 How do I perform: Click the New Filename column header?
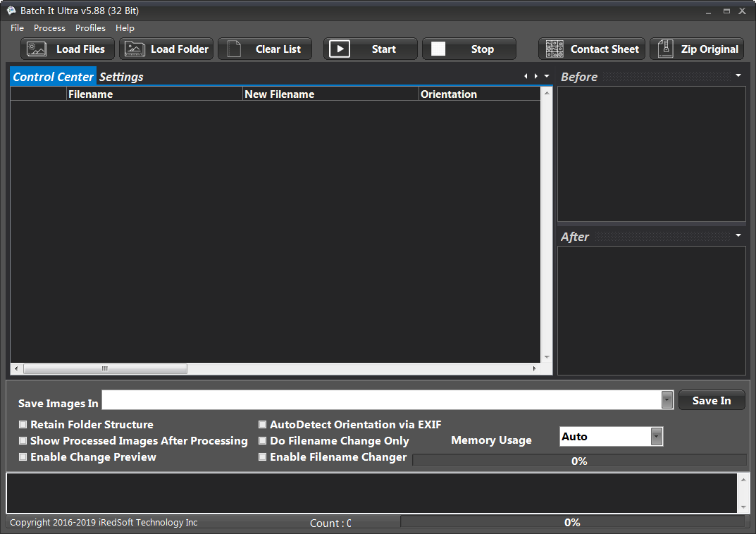(x=330, y=94)
